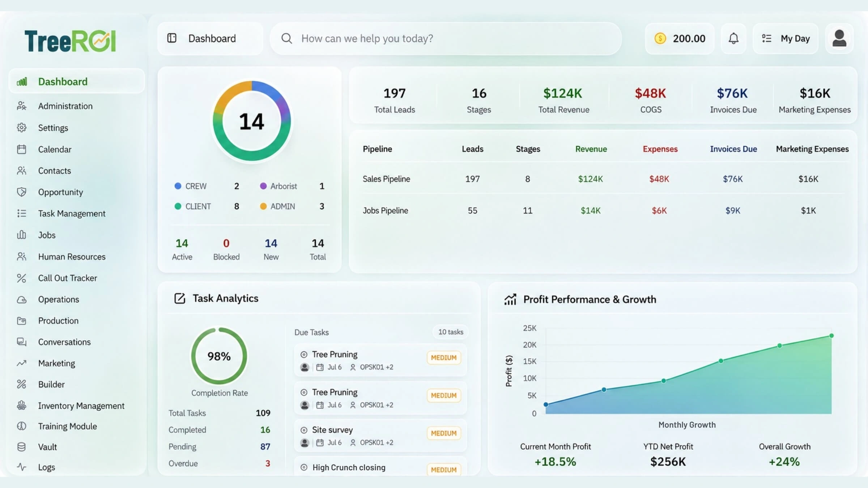Click the $76K Invoices Due summary value
The width and height of the screenshot is (868, 488).
pyautogui.click(x=732, y=93)
